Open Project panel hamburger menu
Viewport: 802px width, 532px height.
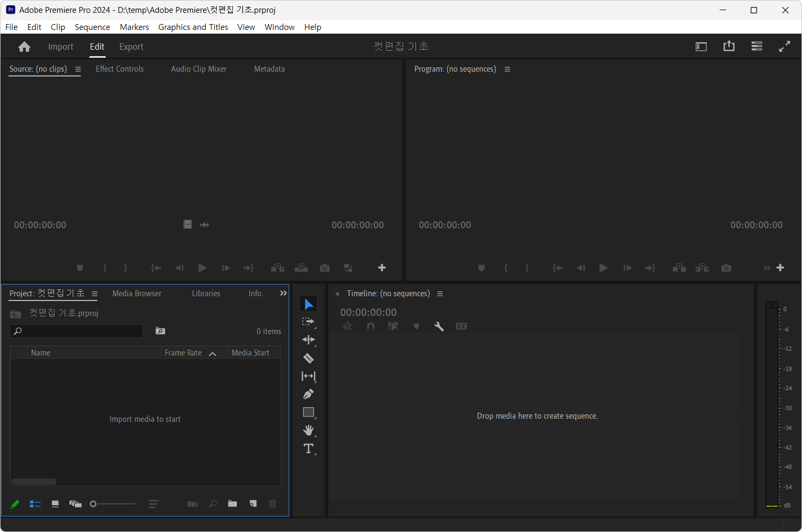coord(95,294)
